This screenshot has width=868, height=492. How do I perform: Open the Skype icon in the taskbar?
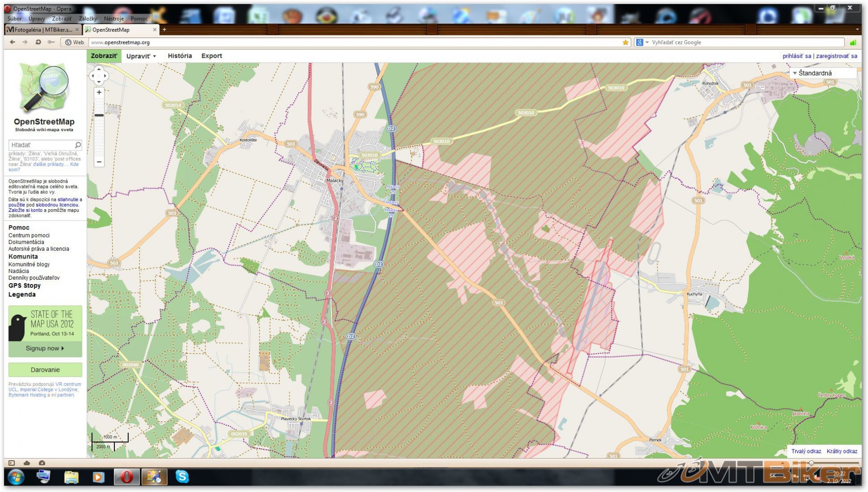click(182, 477)
